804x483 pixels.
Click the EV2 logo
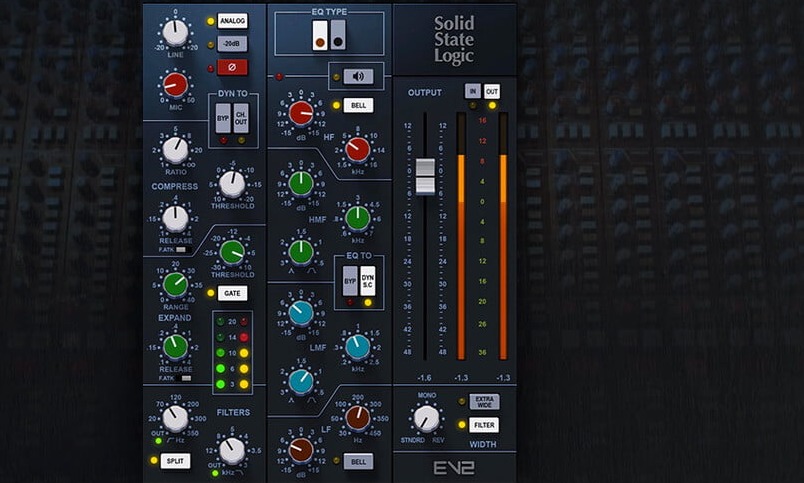point(454,468)
